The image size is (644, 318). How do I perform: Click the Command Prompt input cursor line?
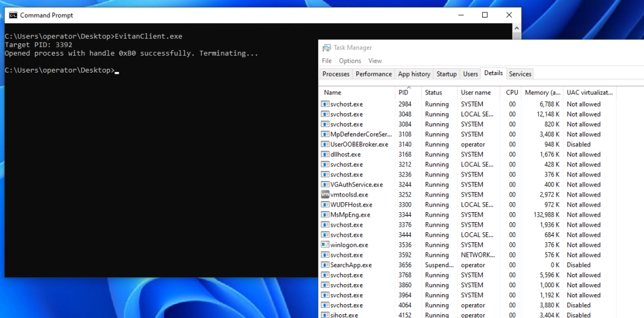pyautogui.click(x=62, y=70)
